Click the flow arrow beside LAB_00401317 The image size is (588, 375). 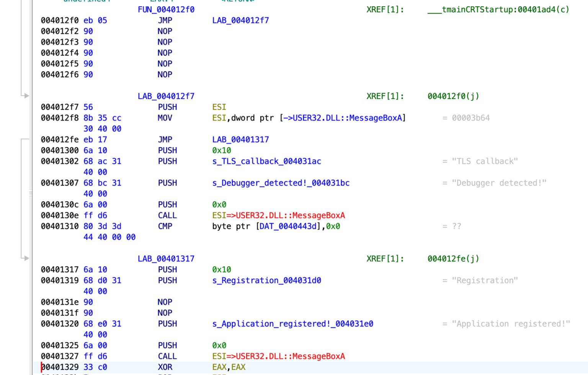26,258
